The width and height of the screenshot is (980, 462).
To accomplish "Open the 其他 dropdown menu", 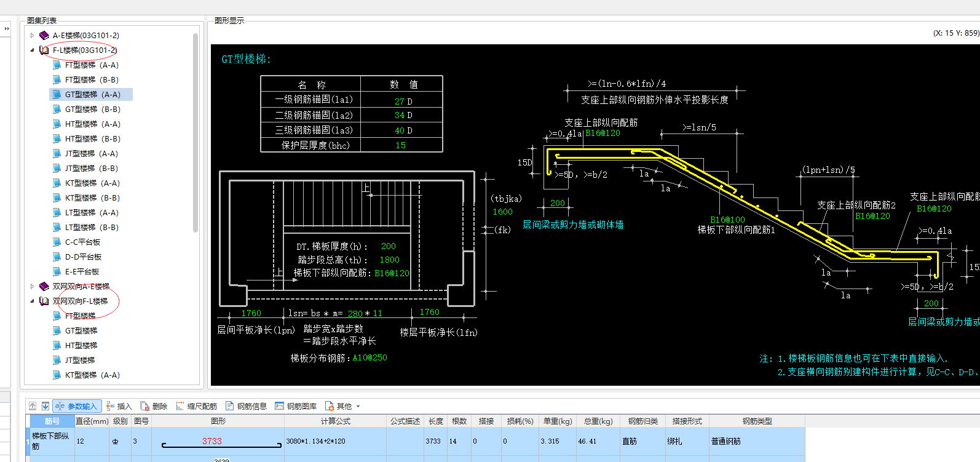I will (342, 406).
